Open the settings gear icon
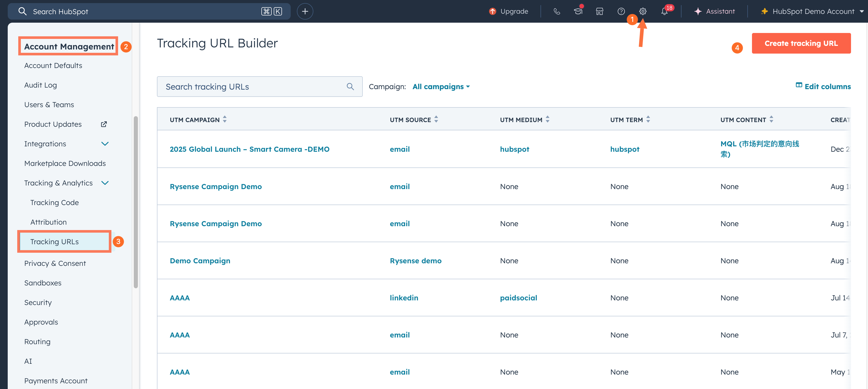The height and width of the screenshot is (389, 868). tap(643, 12)
